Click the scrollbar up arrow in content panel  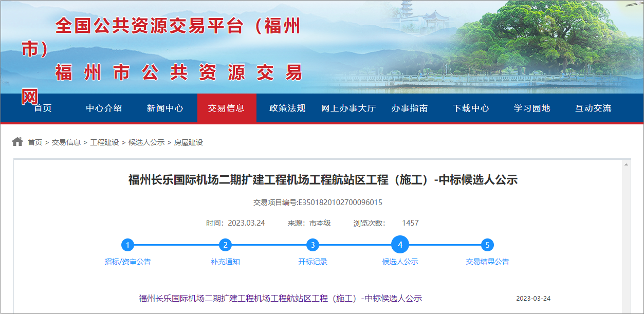coord(626,165)
